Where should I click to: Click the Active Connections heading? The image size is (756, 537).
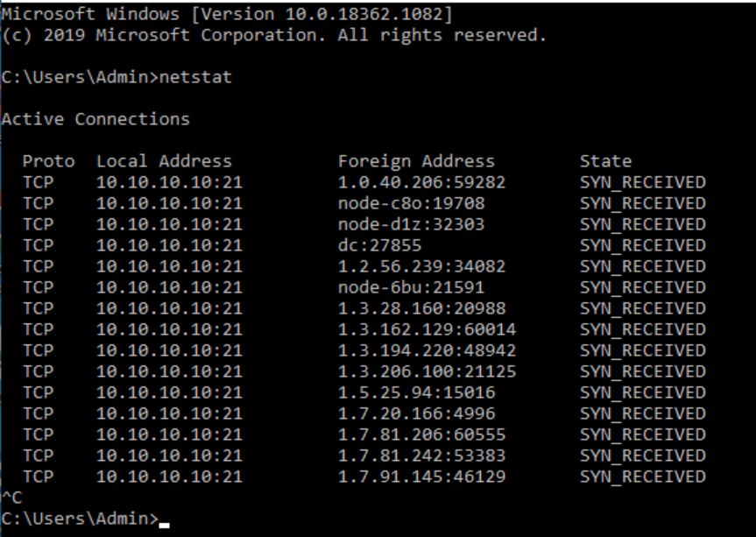[95, 119]
